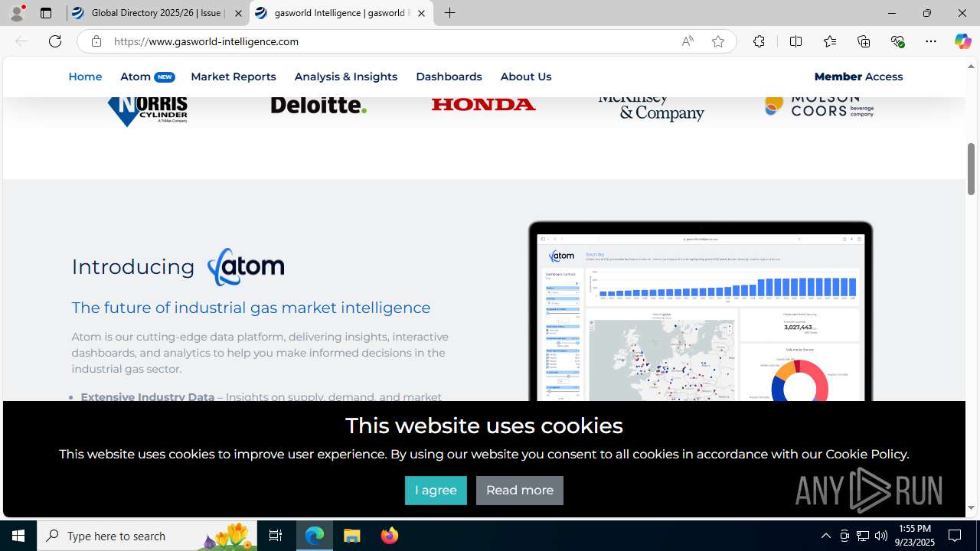Image resolution: width=980 pixels, height=551 pixels.
Task: Open Analysis & Insights menu
Action: [346, 77]
